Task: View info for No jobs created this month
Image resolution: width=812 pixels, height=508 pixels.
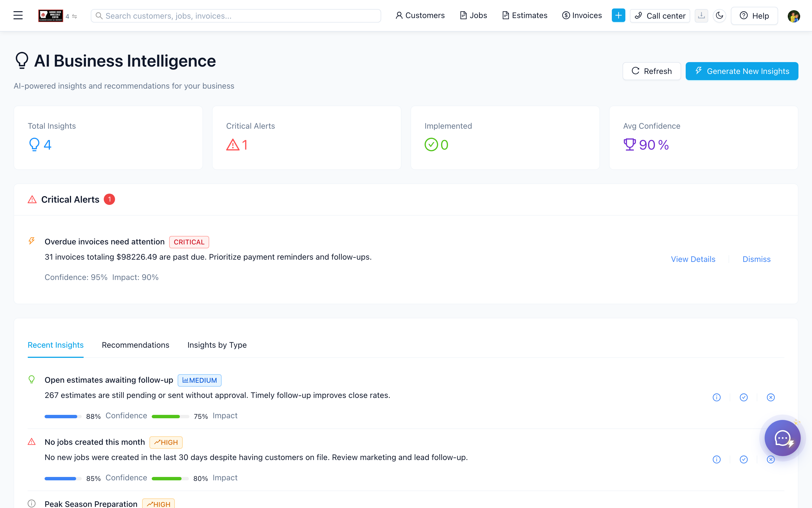Action: click(x=716, y=460)
